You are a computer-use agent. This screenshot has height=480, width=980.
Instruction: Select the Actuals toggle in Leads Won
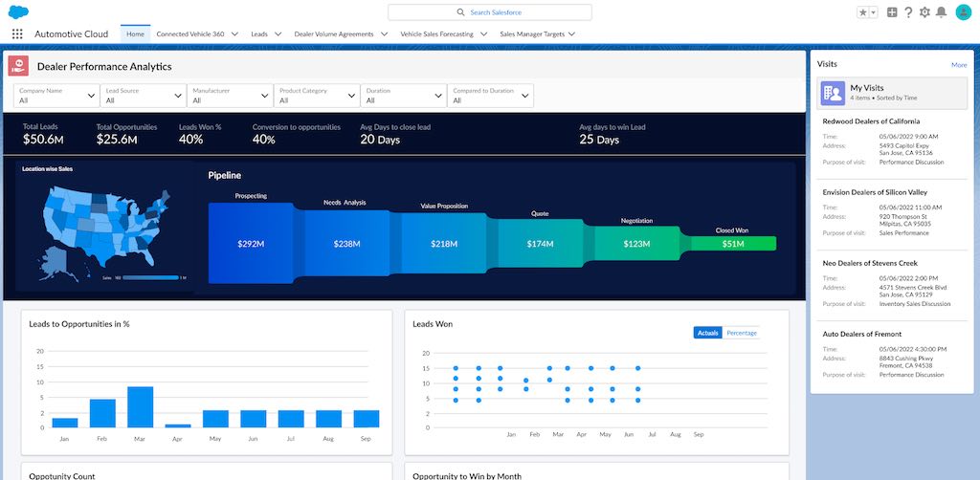(707, 333)
